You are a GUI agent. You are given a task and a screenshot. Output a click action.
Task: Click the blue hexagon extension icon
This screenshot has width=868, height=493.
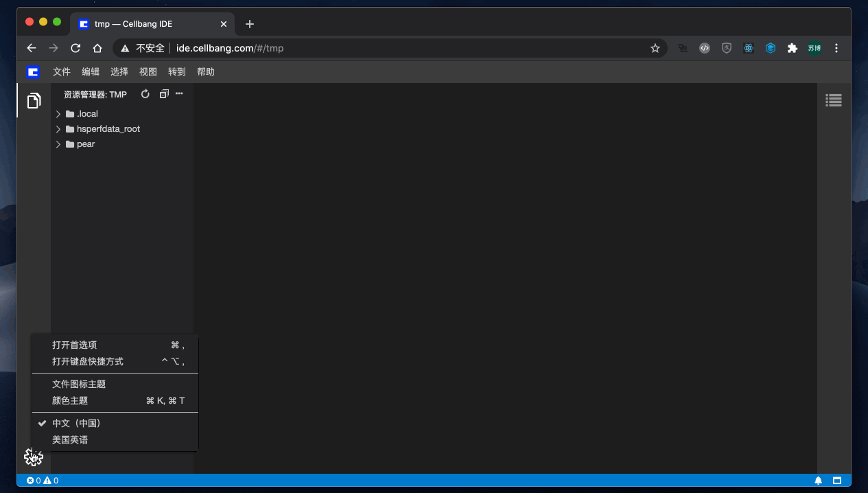pos(771,48)
